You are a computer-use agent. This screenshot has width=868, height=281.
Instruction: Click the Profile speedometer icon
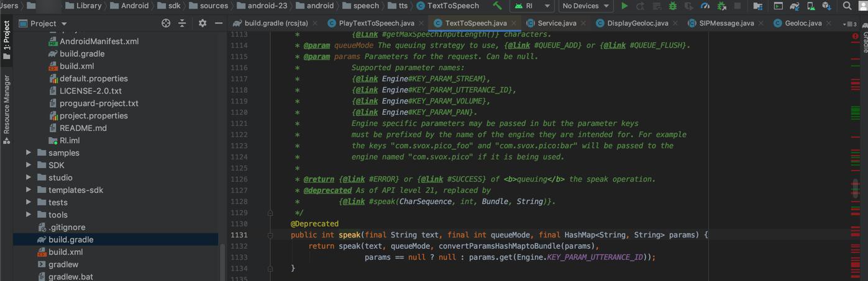tap(705, 6)
